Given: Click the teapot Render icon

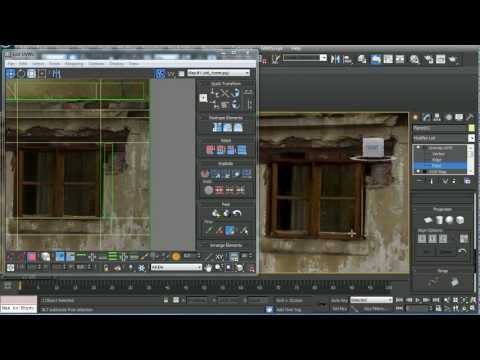Looking at the screenshot, I should point(453,59).
